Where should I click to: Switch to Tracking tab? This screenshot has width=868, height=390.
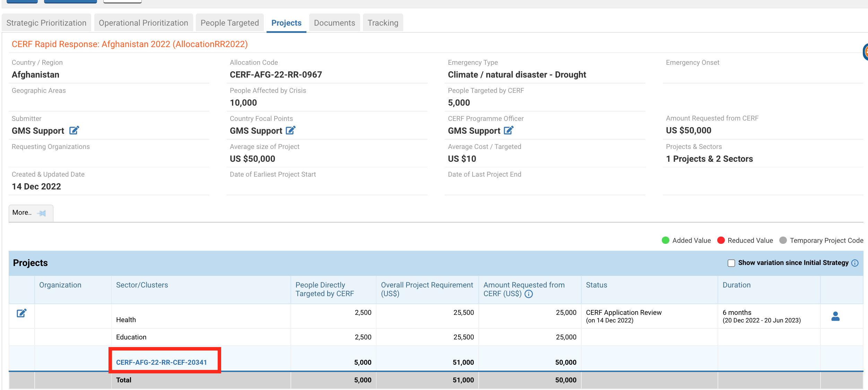pos(383,23)
